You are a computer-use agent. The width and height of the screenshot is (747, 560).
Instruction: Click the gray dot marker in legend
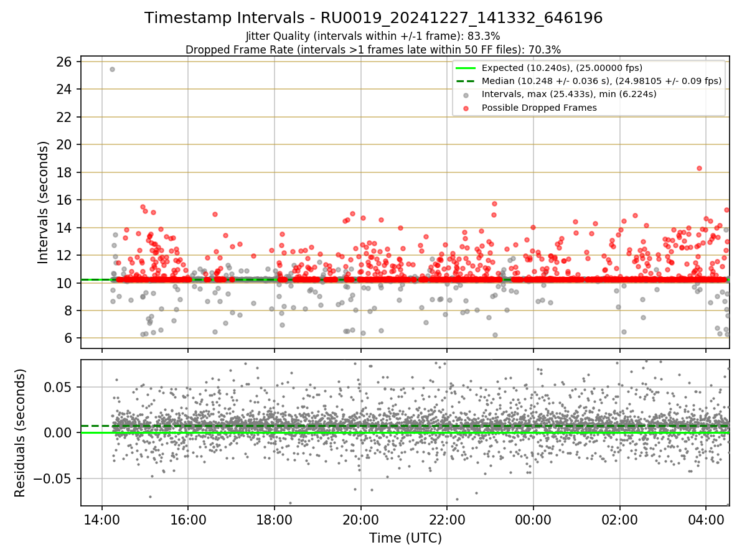(x=466, y=95)
